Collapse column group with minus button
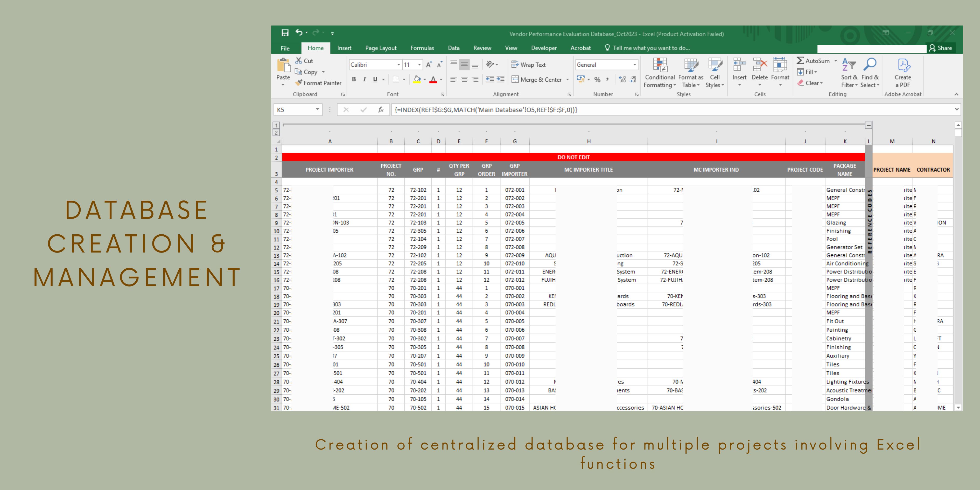Screen dimensions: 980x490 (x=868, y=125)
